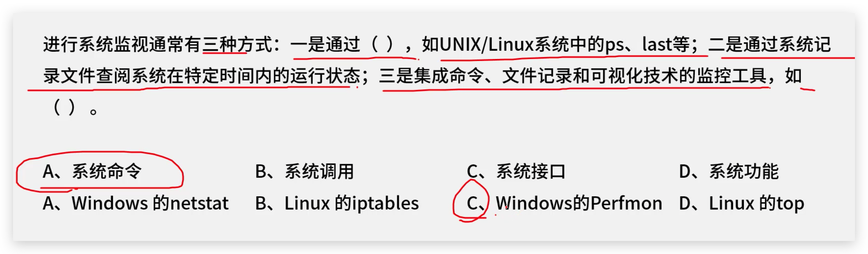Click the words 运行状态
The image size is (868, 254).
pos(325,75)
